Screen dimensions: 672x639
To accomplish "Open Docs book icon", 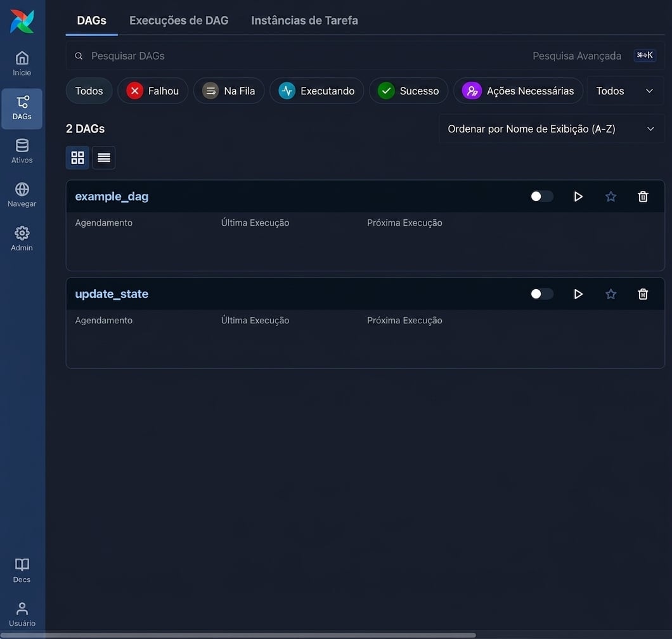I will point(22,571).
